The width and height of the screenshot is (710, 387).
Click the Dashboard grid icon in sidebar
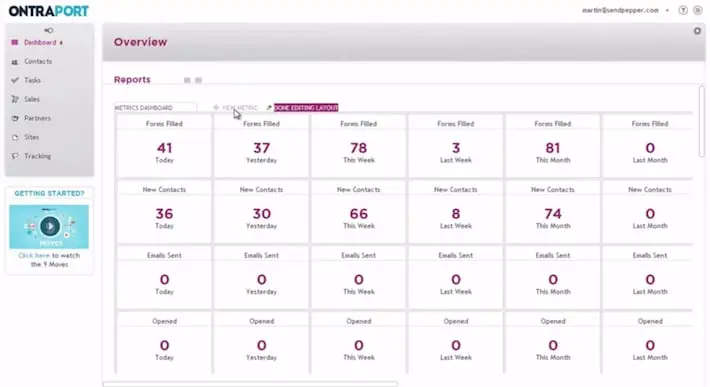(14, 43)
